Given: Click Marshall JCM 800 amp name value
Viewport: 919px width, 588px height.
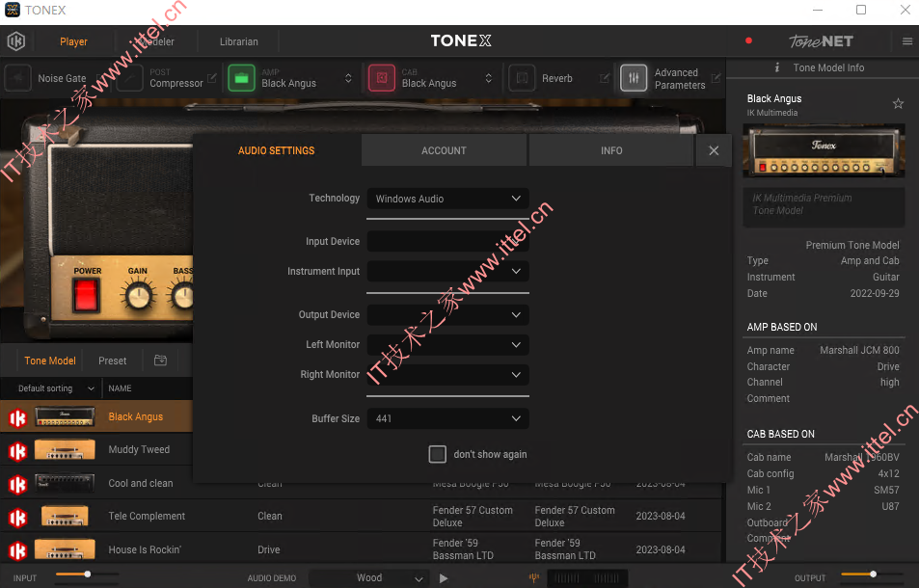Looking at the screenshot, I should click(x=859, y=350).
